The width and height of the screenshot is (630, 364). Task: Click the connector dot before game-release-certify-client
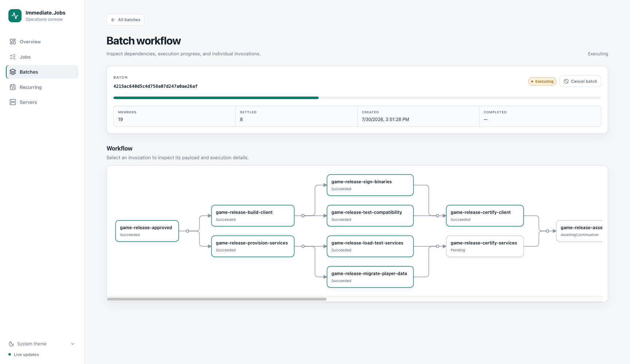click(x=437, y=216)
